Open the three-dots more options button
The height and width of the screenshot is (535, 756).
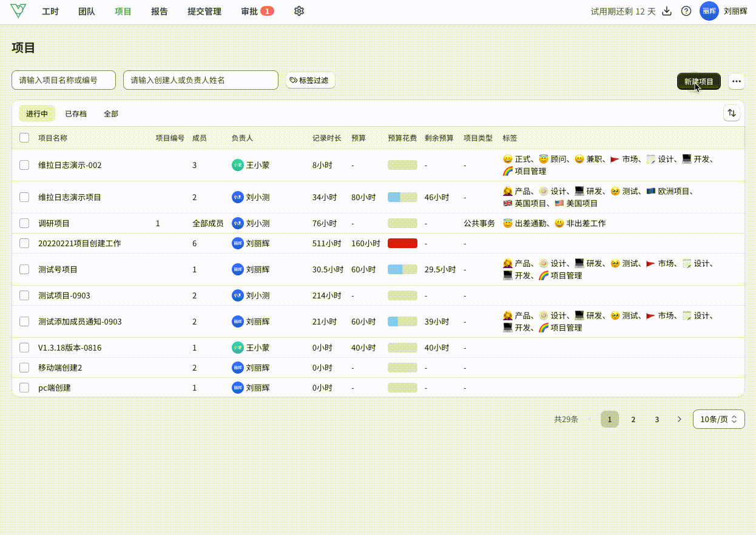coord(737,81)
